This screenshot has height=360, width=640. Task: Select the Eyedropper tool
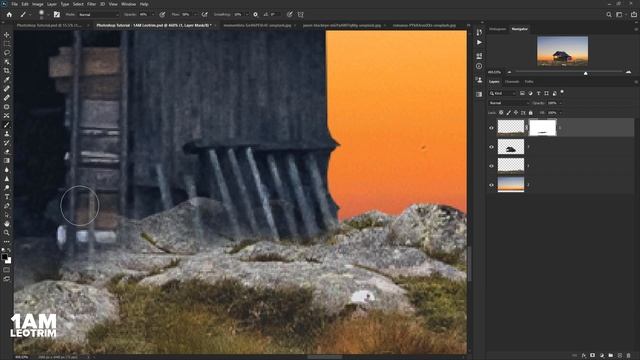pyautogui.click(x=7, y=80)
